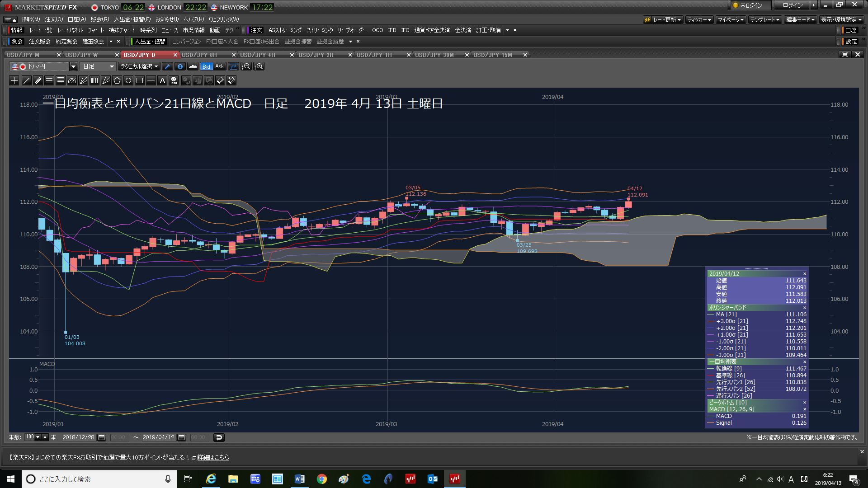Screen dimensions: 868x488
Task: Select the ruler measurement tool
Action: pyautogui.click(x=38, y=80)
